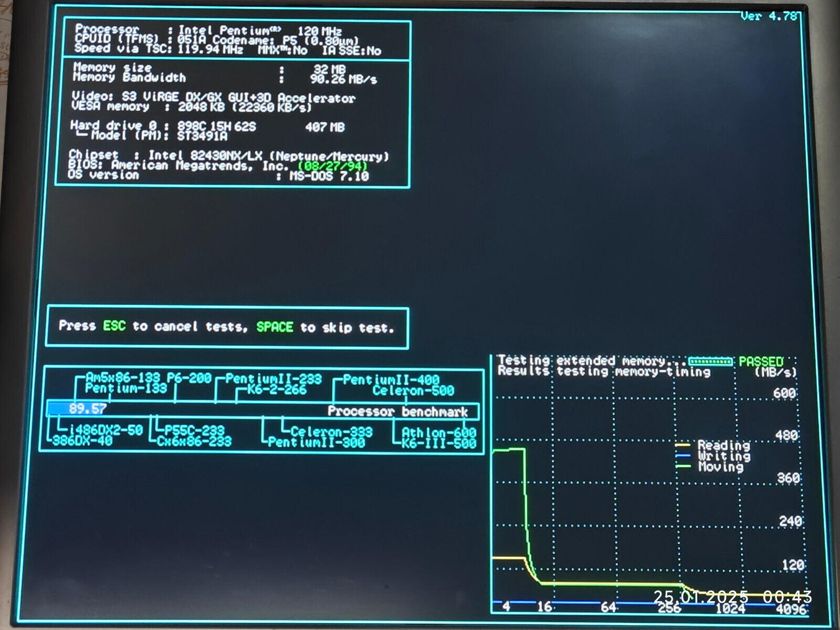This screenshot has width=840, height=630.
Task: Click the 'PentiumII-233' benchmark marker
Action: 274,380
